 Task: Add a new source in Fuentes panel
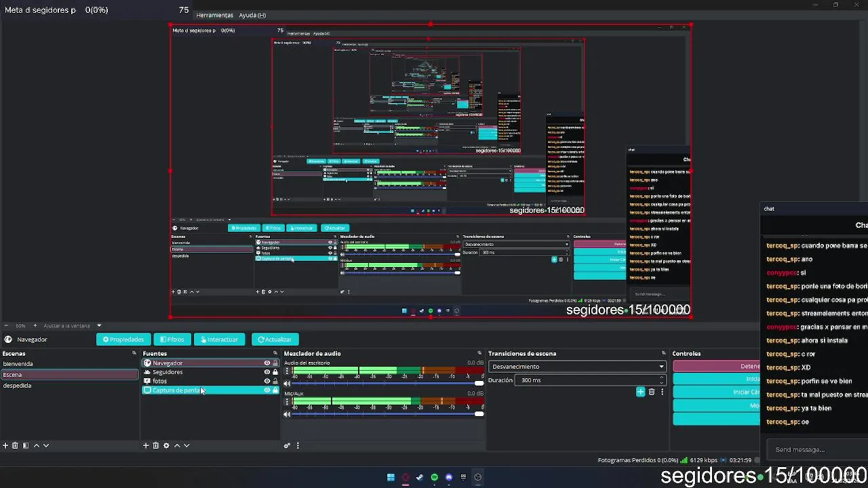coord(146,445)
